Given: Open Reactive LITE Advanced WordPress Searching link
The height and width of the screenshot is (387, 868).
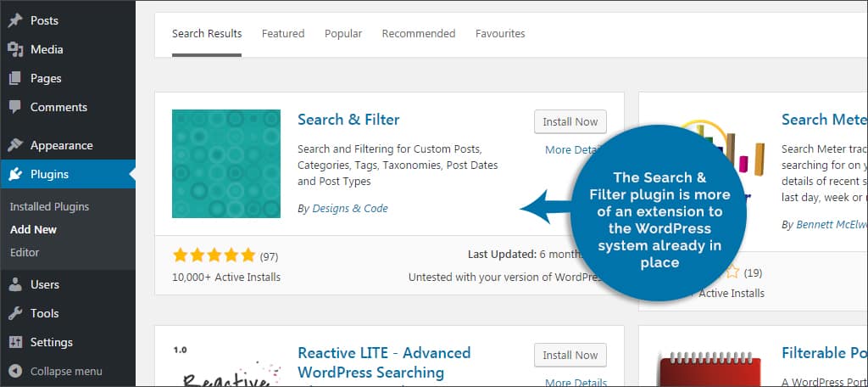Looking at the screenshot, I should (384, 362).
